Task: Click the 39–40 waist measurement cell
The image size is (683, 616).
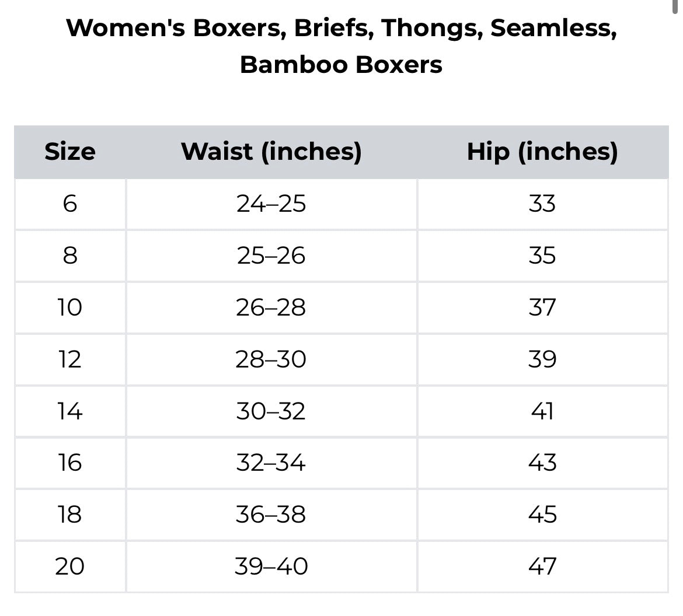Action: tap(271, 566)
